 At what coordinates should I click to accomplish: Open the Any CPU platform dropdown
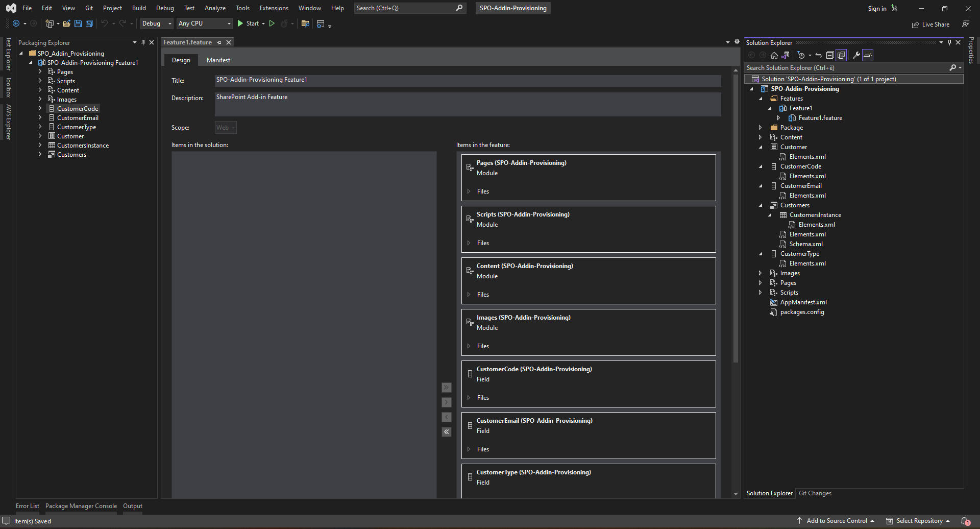(204, 23)
